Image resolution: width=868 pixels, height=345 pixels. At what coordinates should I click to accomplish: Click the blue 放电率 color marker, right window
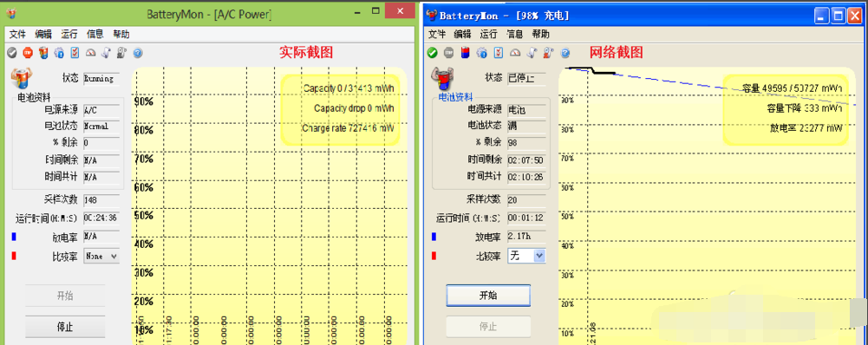click(434, 237)
